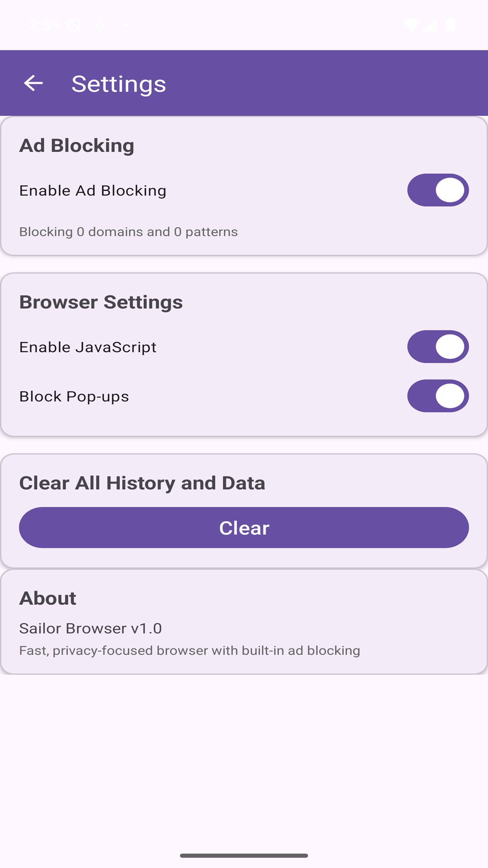Tap the Ad Blocking section heading
This screenshot has height=868, width=488.
click(x=77, y=146)
